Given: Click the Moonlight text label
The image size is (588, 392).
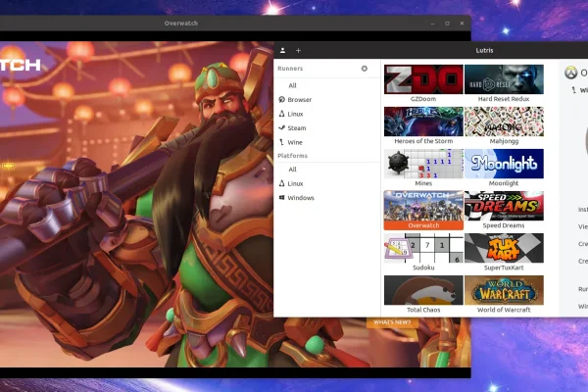Looking at the screenshot, I should tap(504, 183).
